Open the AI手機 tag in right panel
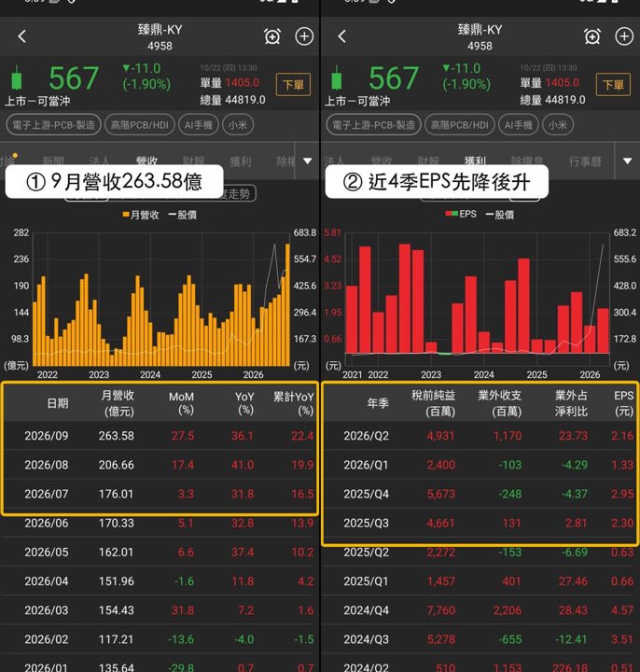This screenshot has height=672, width=640. (519, 125)
